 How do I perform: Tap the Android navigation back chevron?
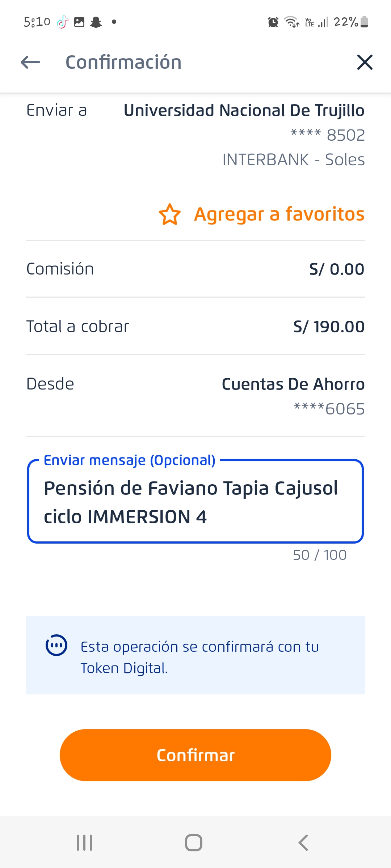[303, 843]
